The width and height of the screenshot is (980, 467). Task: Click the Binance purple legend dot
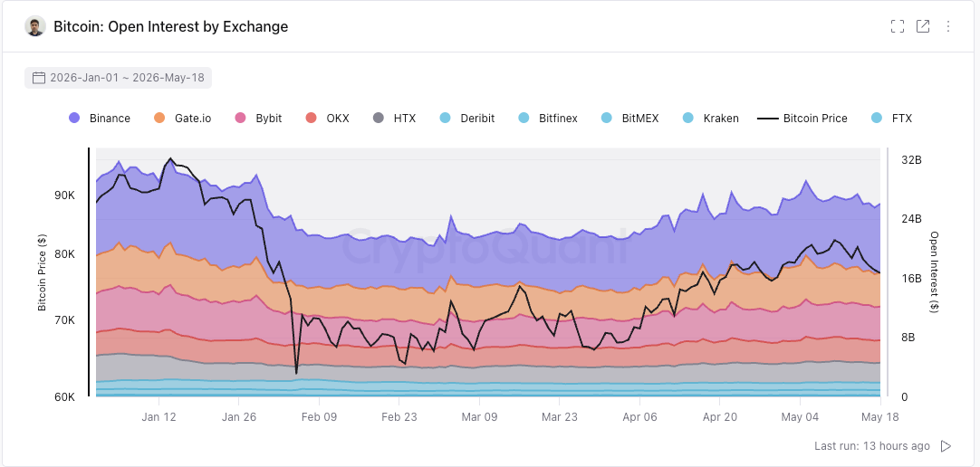74,118
